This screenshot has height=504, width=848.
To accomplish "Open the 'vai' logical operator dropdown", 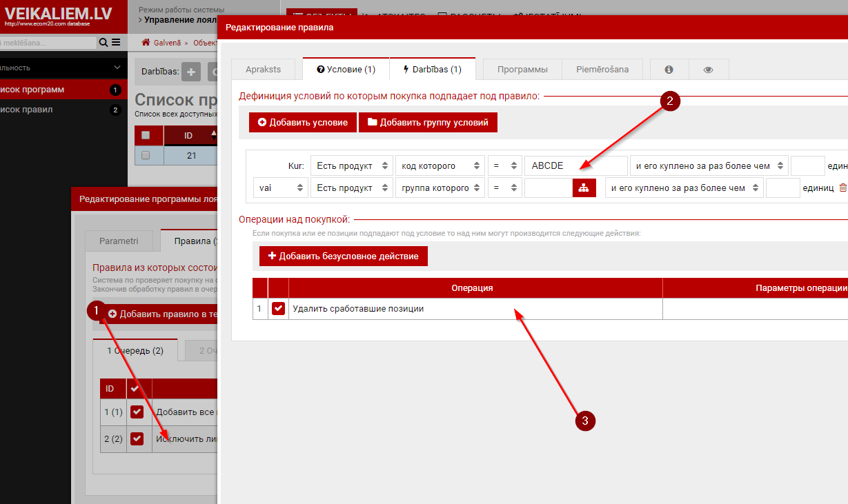I will pyautogui.click(x=281, y=188).
